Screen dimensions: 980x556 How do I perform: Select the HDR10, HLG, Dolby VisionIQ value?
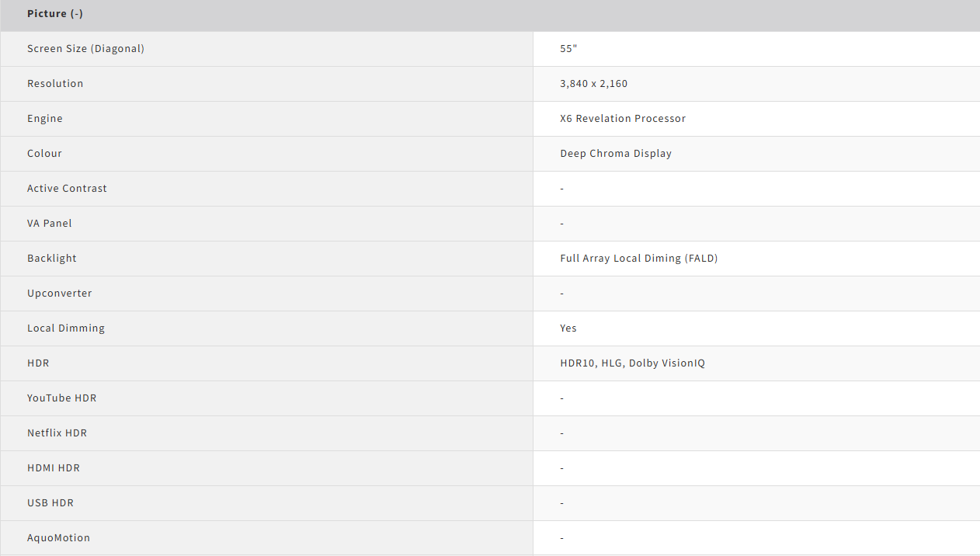[x=632, y=363]
